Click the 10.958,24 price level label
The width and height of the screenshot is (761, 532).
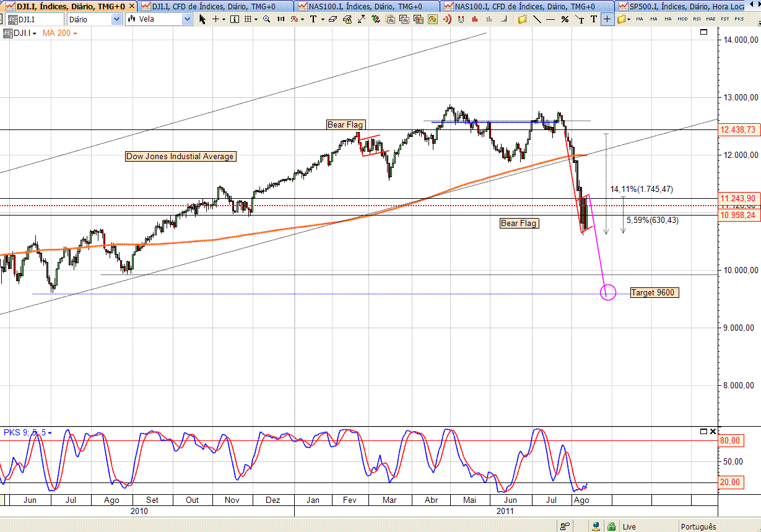pos(738,215)
